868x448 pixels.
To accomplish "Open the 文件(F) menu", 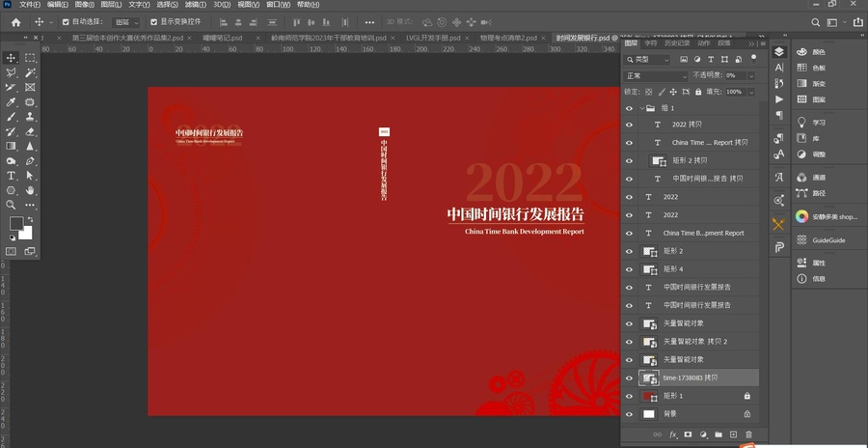I will click(x=30, y=5).
